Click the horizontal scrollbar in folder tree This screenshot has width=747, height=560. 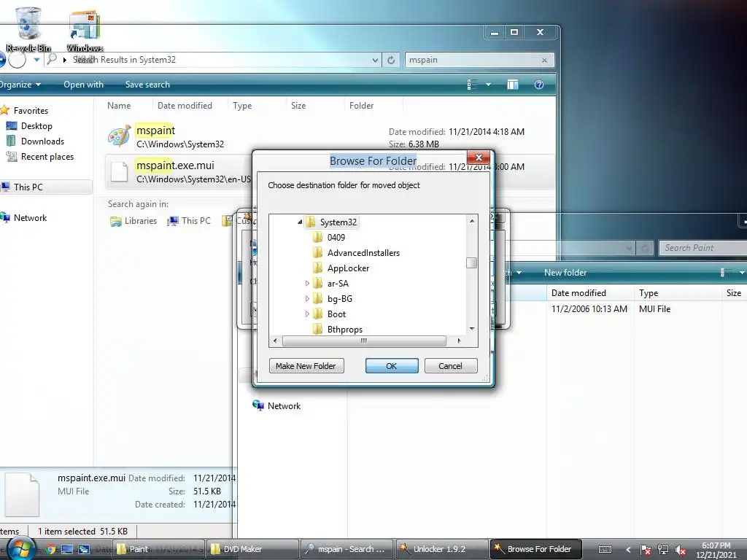(x=364, y=341)
